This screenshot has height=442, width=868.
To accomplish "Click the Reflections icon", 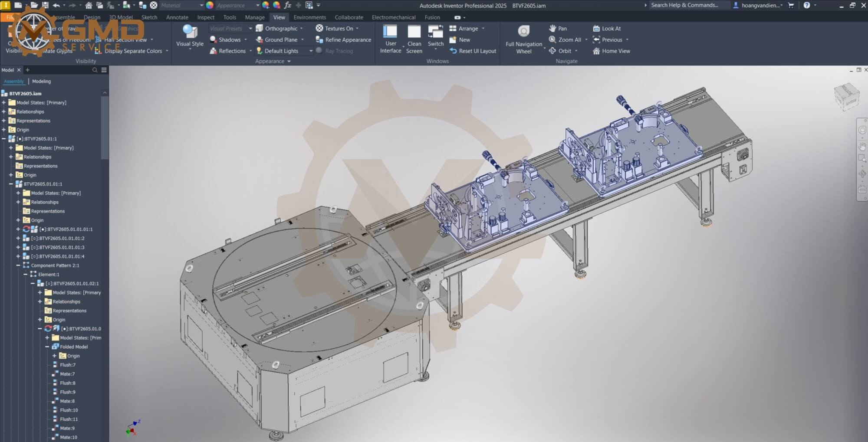I will tap(213, 51).
